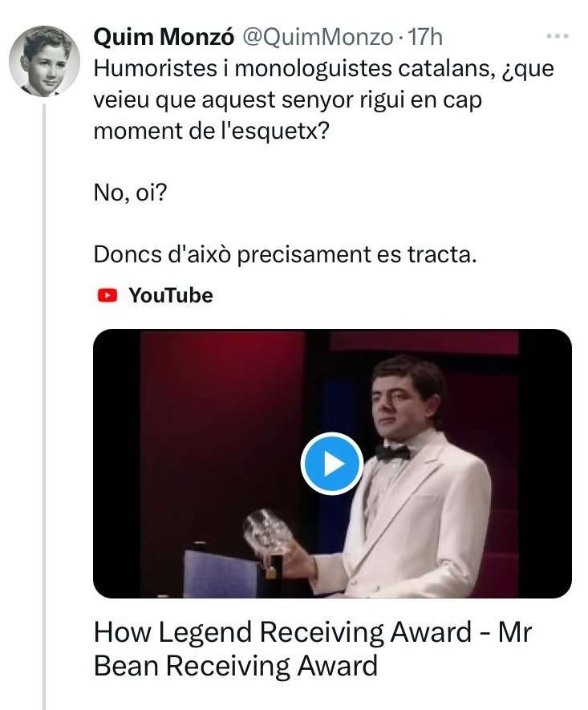Image resolution: width=588 pixels, height=710 pixels.
Task: Click the black bow tie in the video preview
Action: point(392,452)
